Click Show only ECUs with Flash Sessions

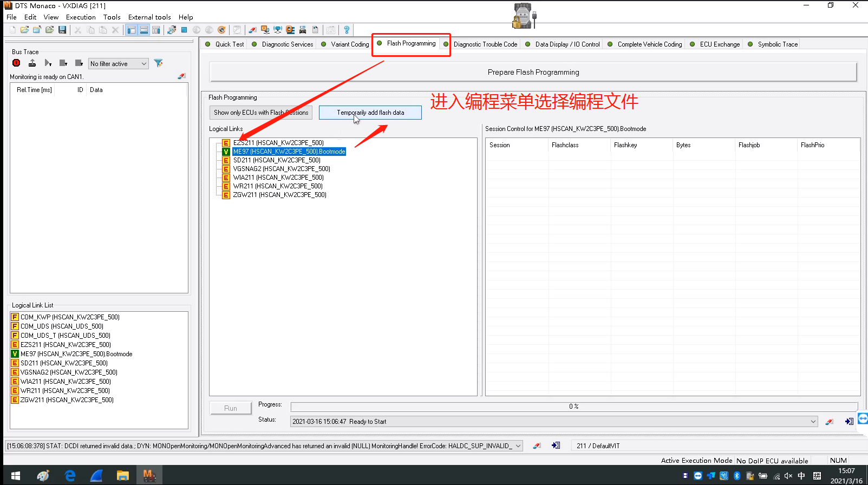tap(261, 113)
